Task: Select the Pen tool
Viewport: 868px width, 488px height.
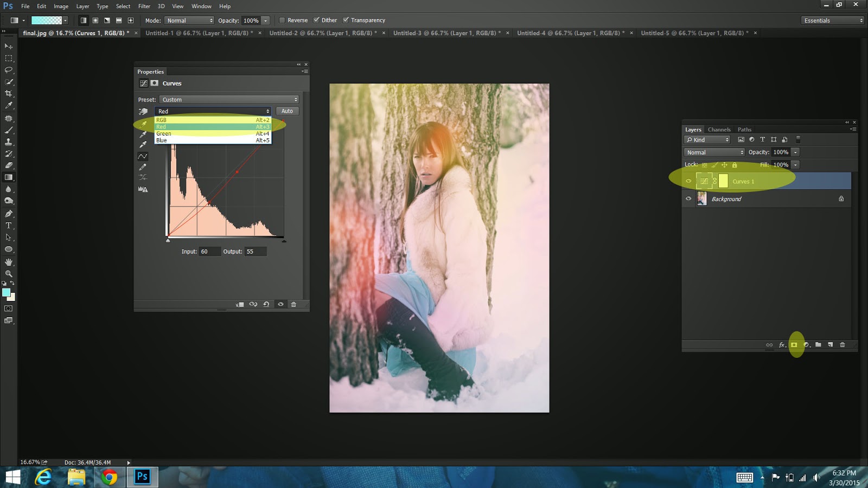Action: click(9, 214)
